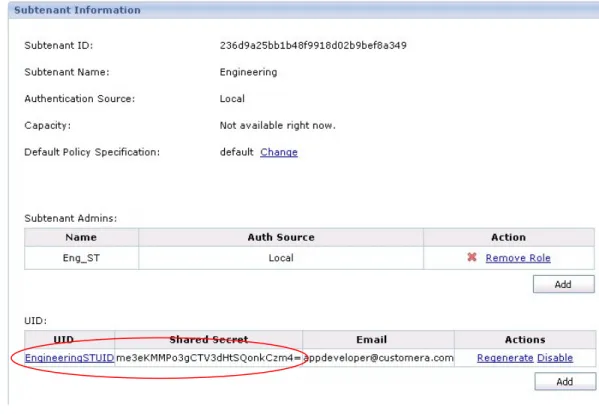This screenshot has height=414, width=599.
Task: Click the Authentication Source value Local
Action: click(x=232, y=99)
